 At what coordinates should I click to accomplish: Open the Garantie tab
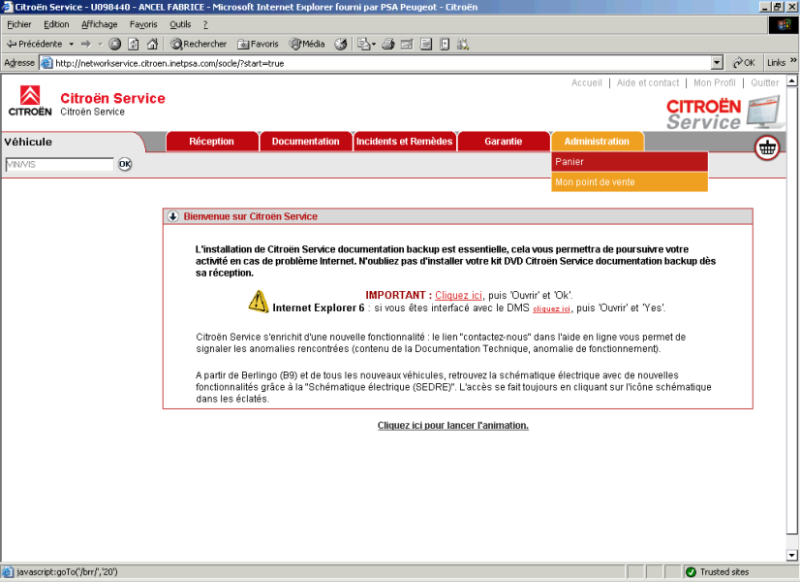pyautogui.click(x=503, y=142)
